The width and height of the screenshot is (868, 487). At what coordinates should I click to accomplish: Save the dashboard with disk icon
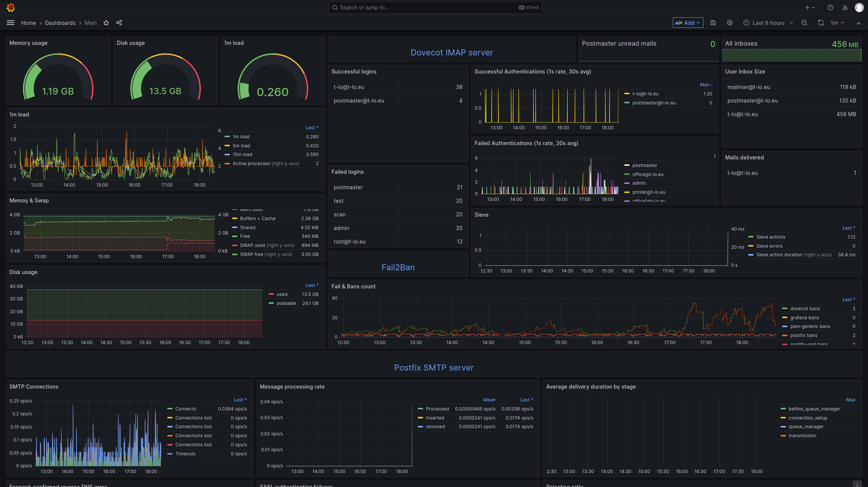click(713, 23)
